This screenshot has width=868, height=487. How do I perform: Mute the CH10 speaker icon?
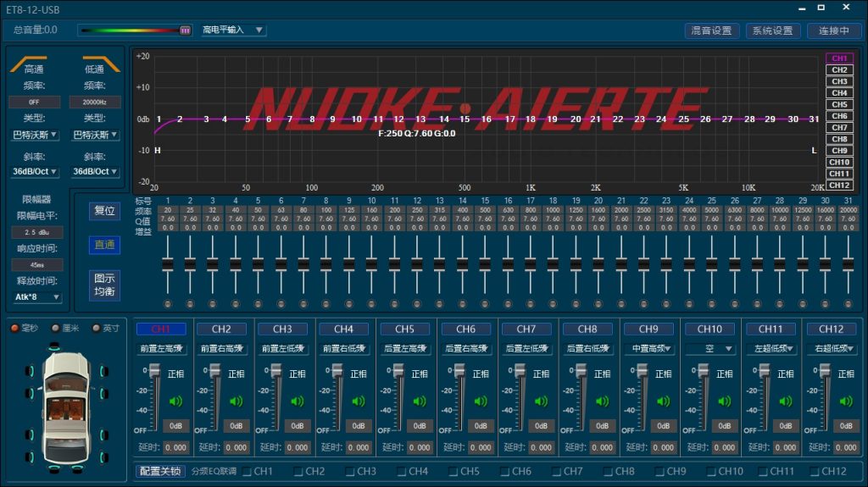[x=725, y=401]
